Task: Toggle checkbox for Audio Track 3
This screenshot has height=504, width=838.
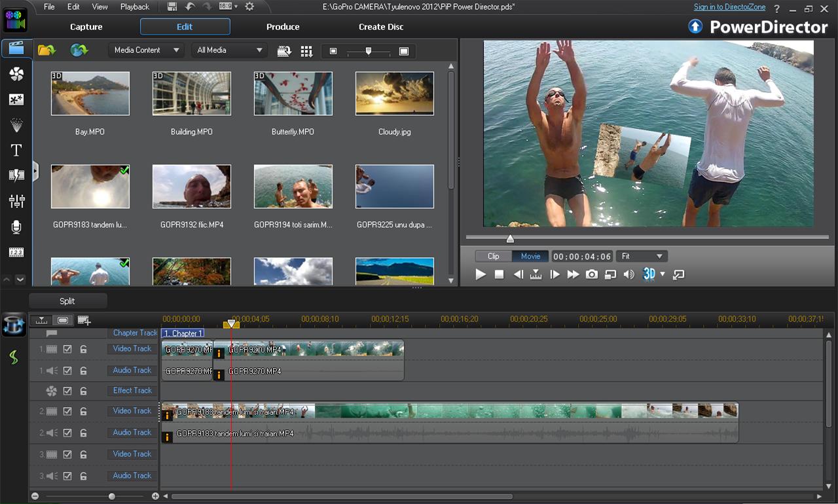Action: [x=67, y=476]
